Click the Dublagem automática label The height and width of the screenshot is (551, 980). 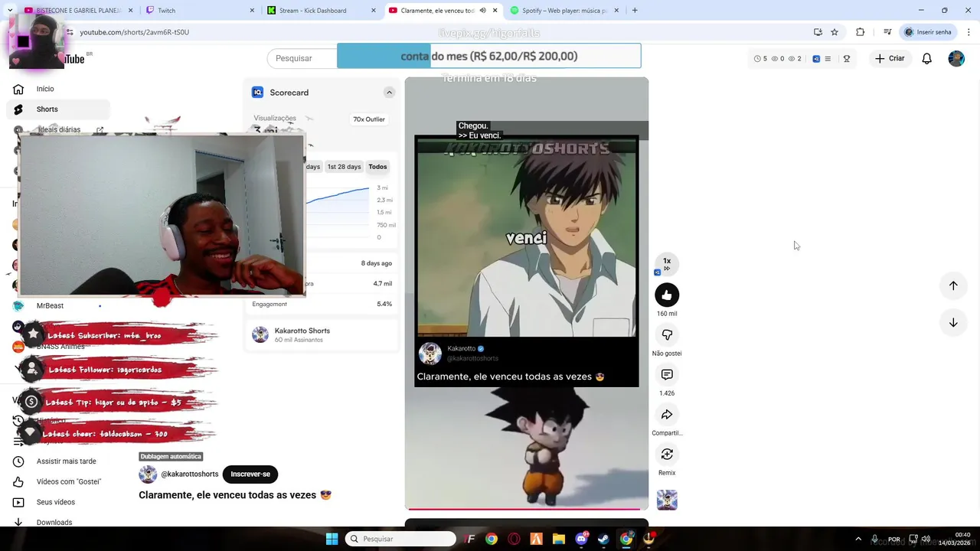pos(170,457)
